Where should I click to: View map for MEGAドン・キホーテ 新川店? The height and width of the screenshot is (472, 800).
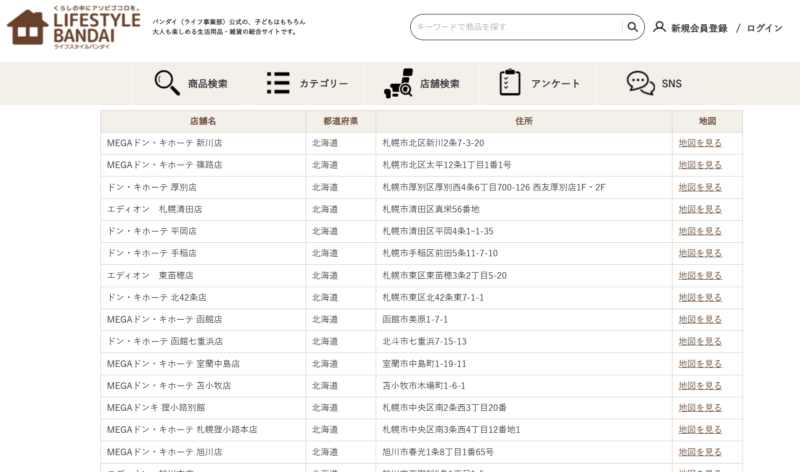coord(699,143)
